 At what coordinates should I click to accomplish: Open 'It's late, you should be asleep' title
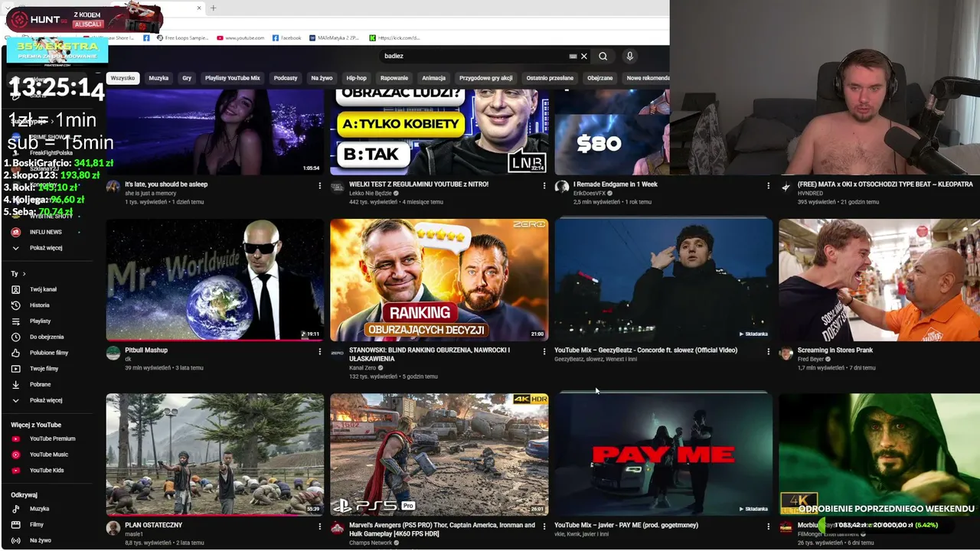pyautogui.click(x=166, y=184)
